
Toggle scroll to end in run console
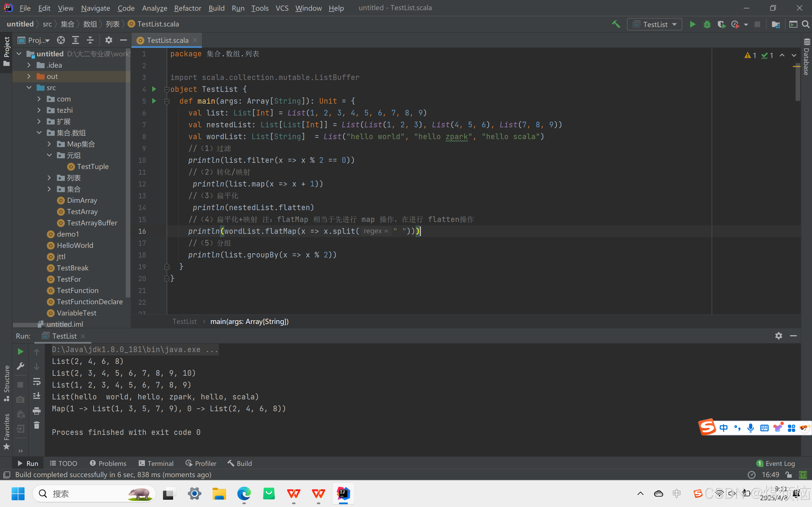[x=37, y=396]
